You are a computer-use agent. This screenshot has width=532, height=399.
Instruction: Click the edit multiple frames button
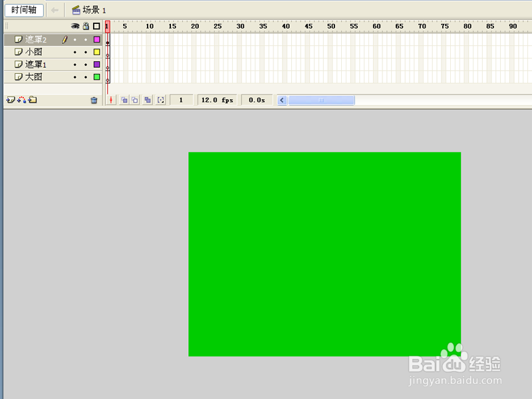tap(148, 100)
